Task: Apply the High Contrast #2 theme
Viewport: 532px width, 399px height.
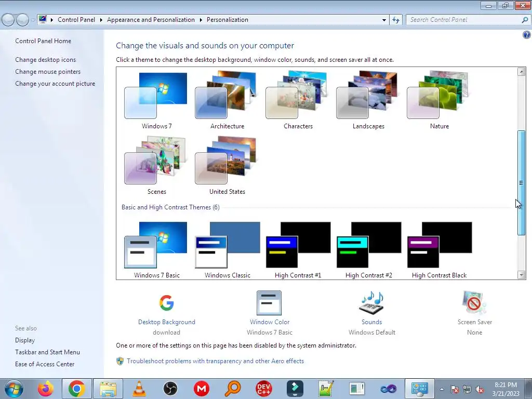Action: coord(368,250)
